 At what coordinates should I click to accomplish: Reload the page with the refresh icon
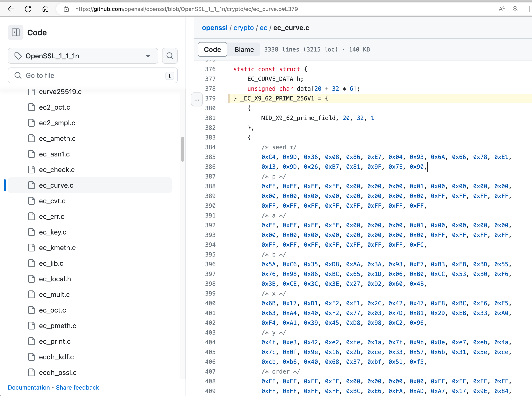pyautogui.click(x=28, y=9)
